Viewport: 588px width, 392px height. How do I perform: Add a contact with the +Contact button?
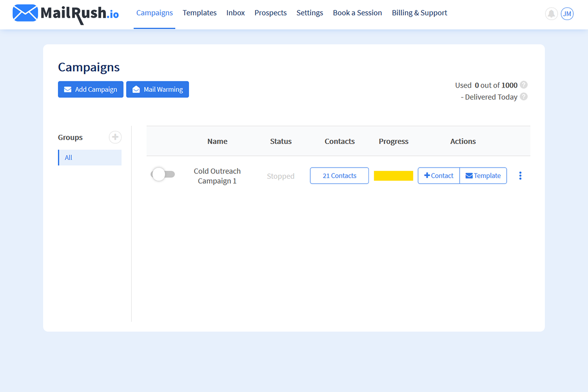tap(439, 176)
